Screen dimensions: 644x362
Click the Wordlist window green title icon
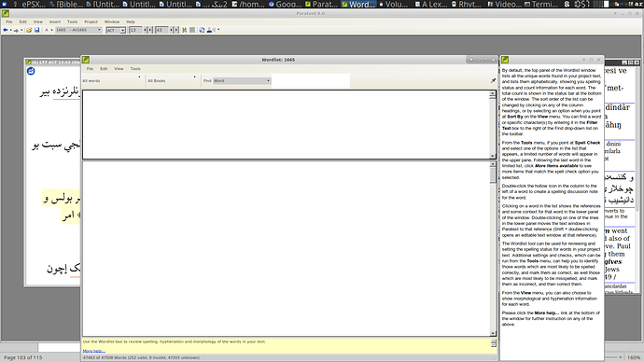click(x=86, y=60)
